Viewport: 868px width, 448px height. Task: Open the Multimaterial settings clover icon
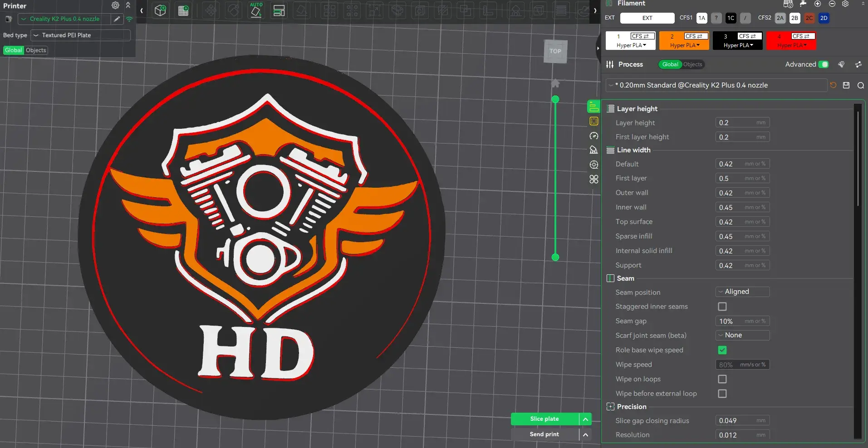[593, 179]
